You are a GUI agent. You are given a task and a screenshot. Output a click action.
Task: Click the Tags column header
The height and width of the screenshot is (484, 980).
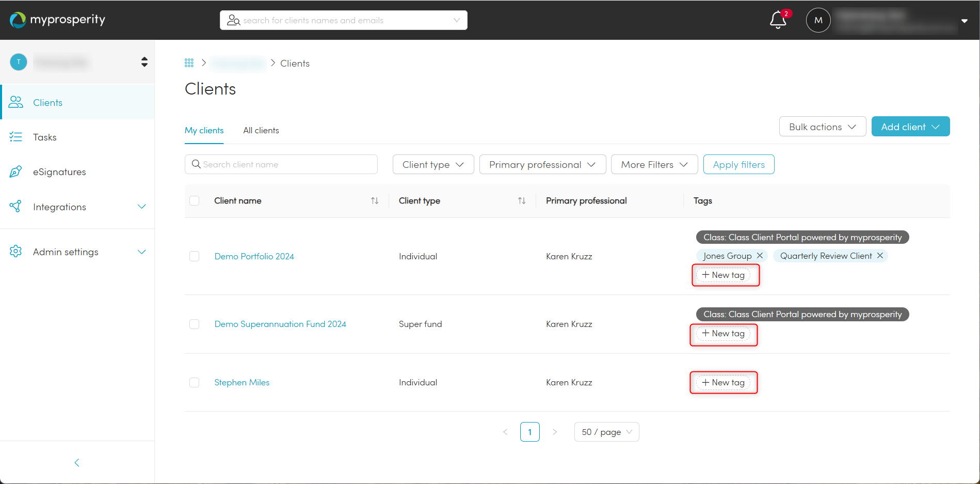[x=702, y=200]
